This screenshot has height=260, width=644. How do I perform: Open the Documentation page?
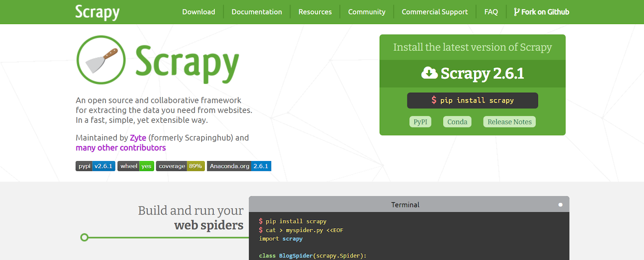pyautogui.click(x=257, y=12)
